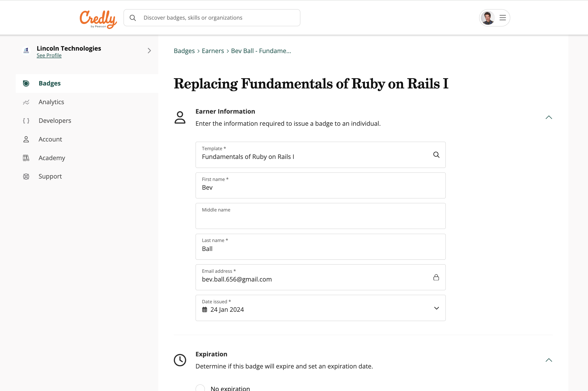Collapse the Expiration section
Viewport: 588px width, 391px height.
coord(548,360)
